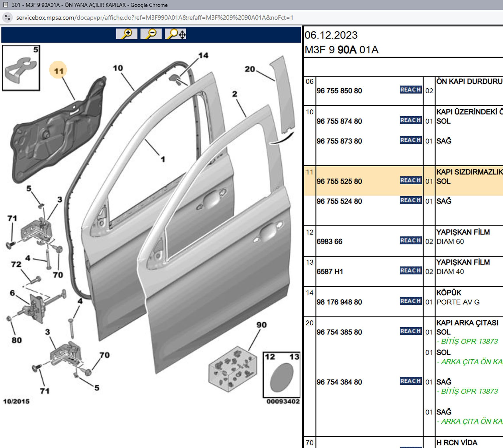Click REACH badge for part 98 176 948 80

pos(411,301)
